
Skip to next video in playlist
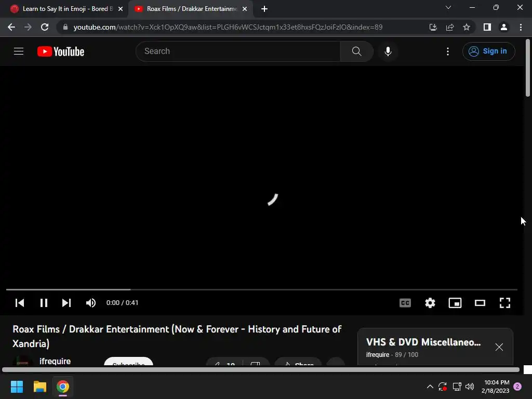click(66, 303)
